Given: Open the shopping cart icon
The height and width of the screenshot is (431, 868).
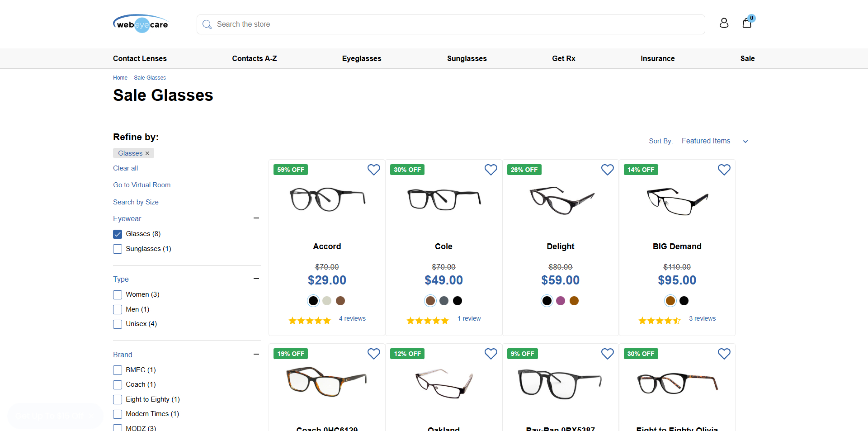Looking at the screenshot, I should click(746, 23).
